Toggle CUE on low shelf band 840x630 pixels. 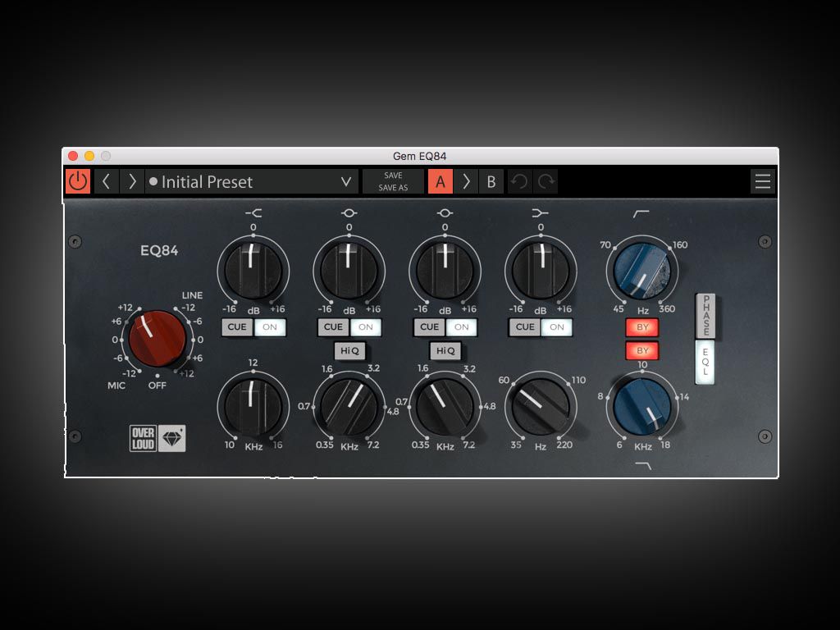coord(525,326)
